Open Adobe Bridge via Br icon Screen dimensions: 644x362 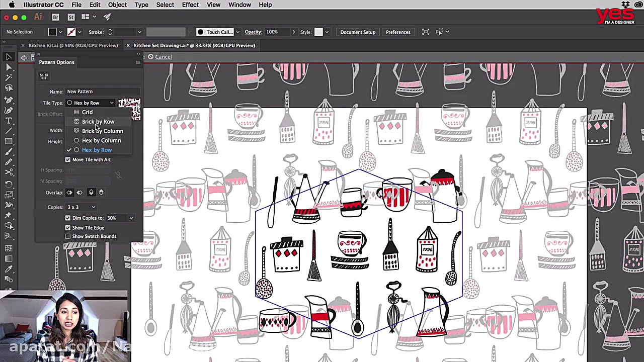click(x=56, y=17)
